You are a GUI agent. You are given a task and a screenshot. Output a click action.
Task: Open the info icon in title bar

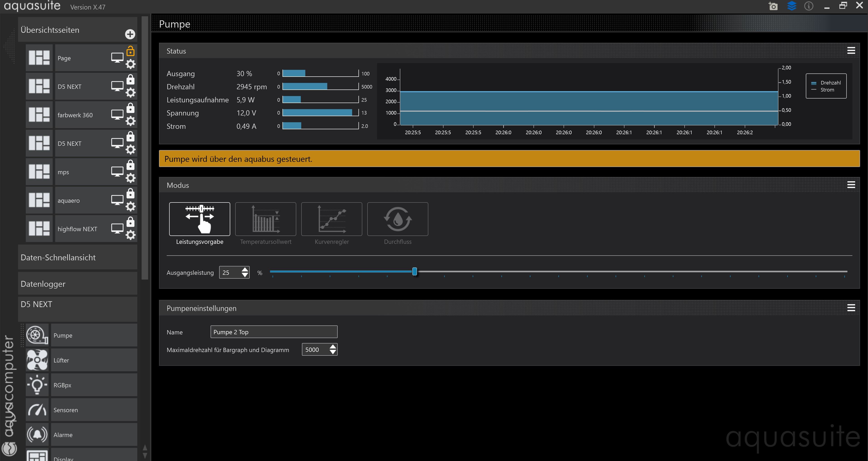pyautogui.click(x=809, y=6)
